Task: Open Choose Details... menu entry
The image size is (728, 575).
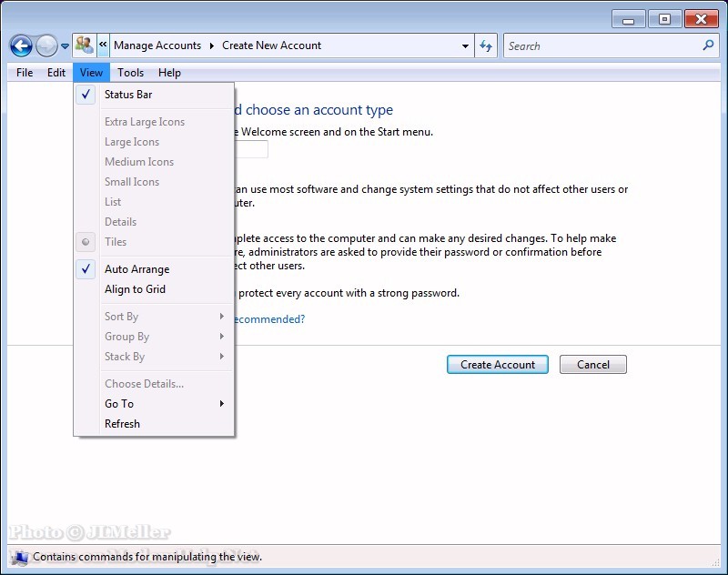Action: point(154,384)
